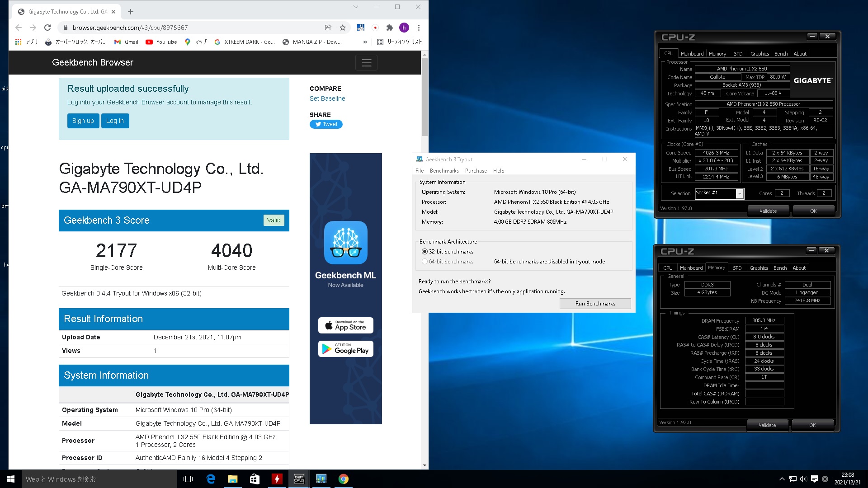
Task: Open Windows Start menu
Action: (x=11, y=479)
